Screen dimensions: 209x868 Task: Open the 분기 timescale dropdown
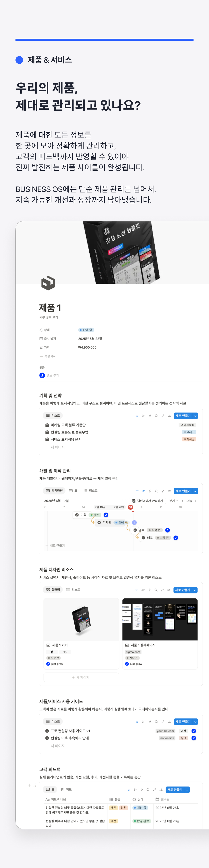173,501
